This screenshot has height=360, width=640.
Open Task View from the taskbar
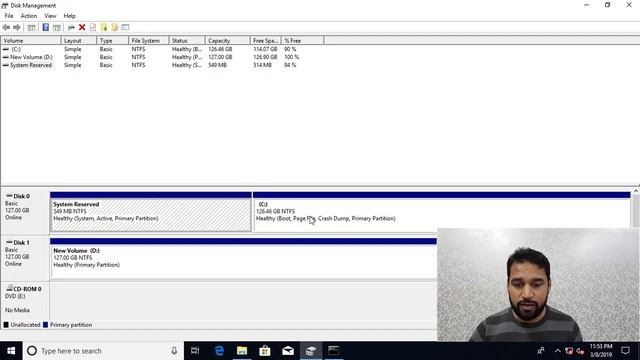[195, 351]
